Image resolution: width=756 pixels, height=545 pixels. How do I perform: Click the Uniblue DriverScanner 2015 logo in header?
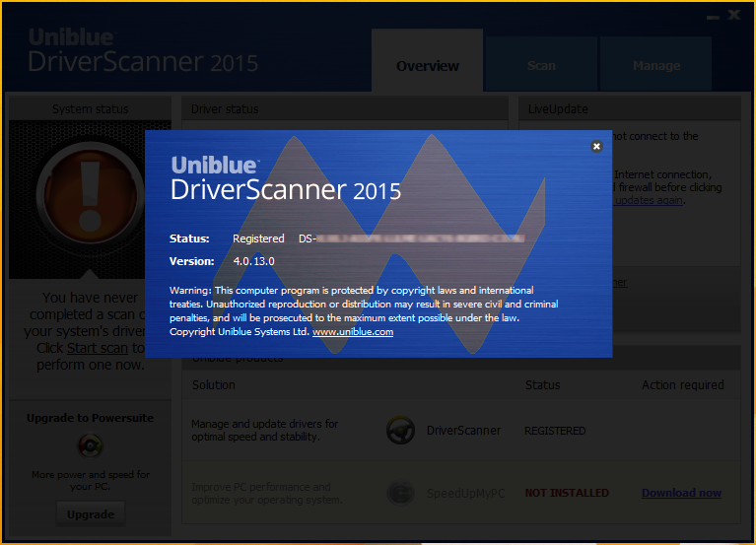(143, 50)
